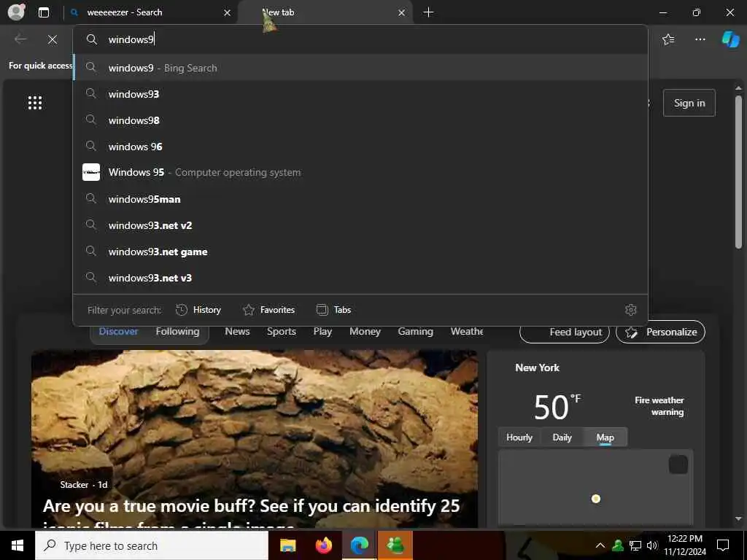Screen dimensions: 747x560
Task: Open the green people app on taskbar
Action: pyautogui.click(x=395, y=545)
